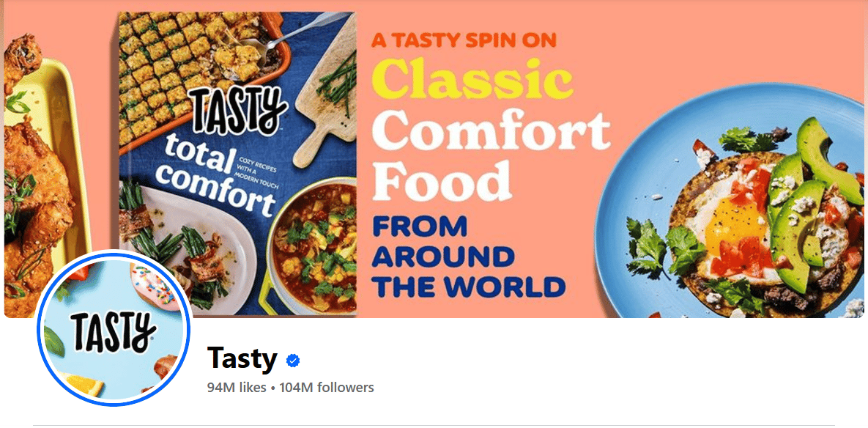
Task: Select the 'total comfort' title on the book
Action: [216, 177]
